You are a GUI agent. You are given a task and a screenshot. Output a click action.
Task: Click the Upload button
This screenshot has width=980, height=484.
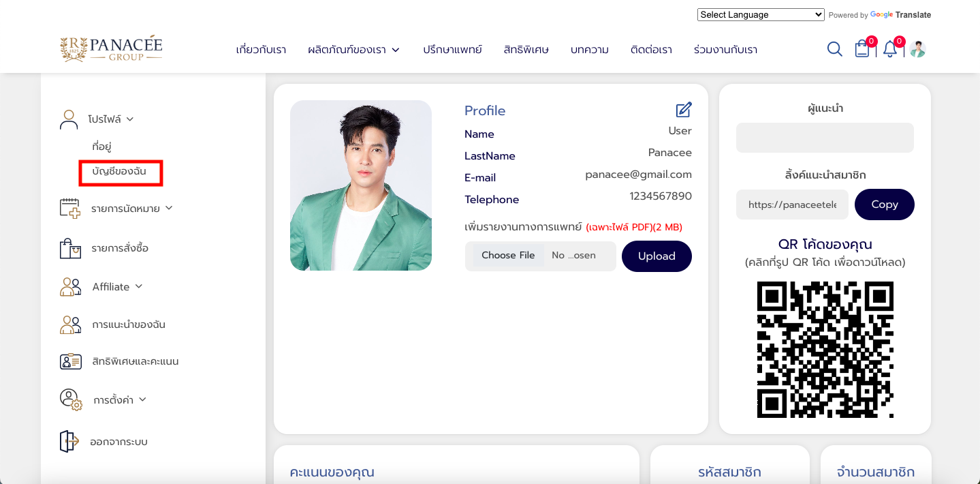pyautogui.click(x=657, y=256)
